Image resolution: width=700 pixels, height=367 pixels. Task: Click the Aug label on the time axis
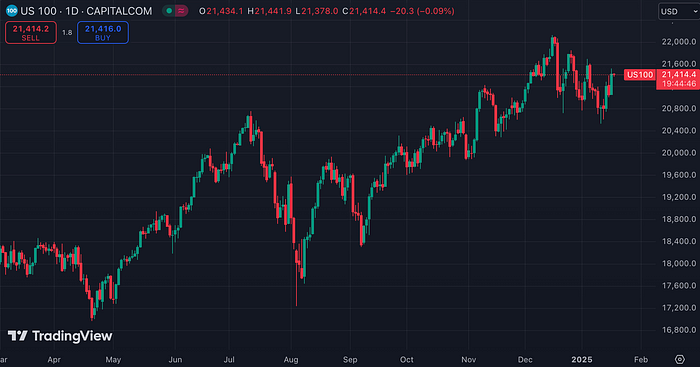click(x=291, y=359)
